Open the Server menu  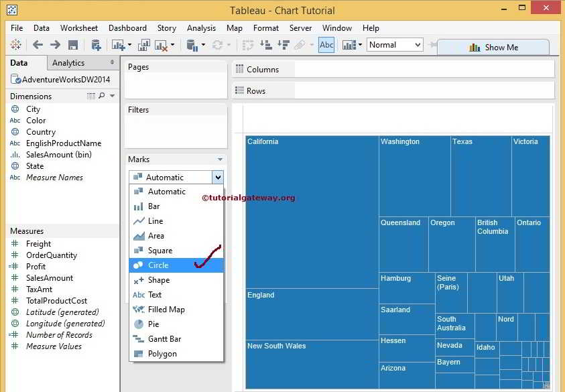300,28
